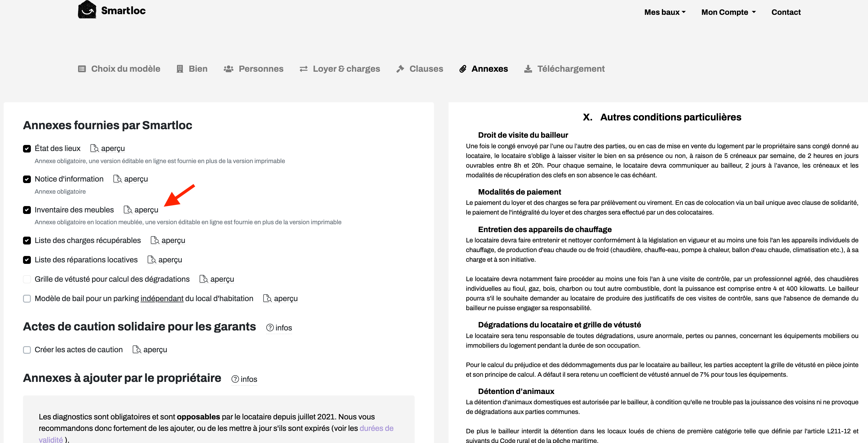Uncheck the État des lieux checkbox

[27, 149]
